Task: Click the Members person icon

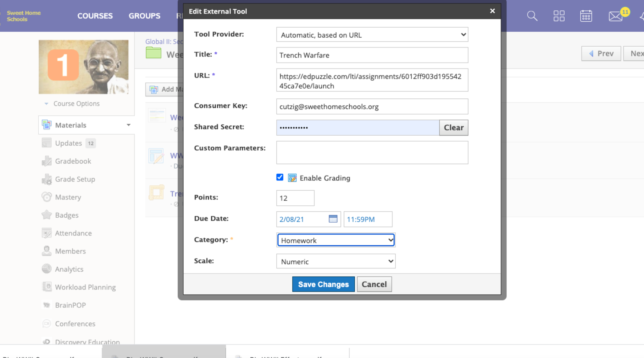Action: tap(47, 251)
